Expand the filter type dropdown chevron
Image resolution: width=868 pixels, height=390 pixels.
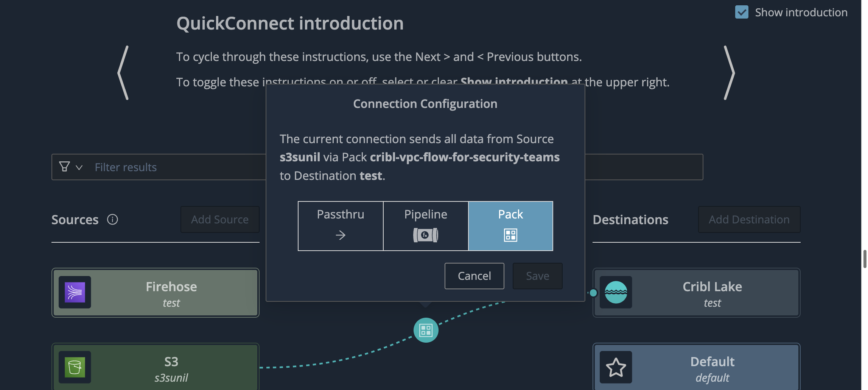[x=79, y=167]
